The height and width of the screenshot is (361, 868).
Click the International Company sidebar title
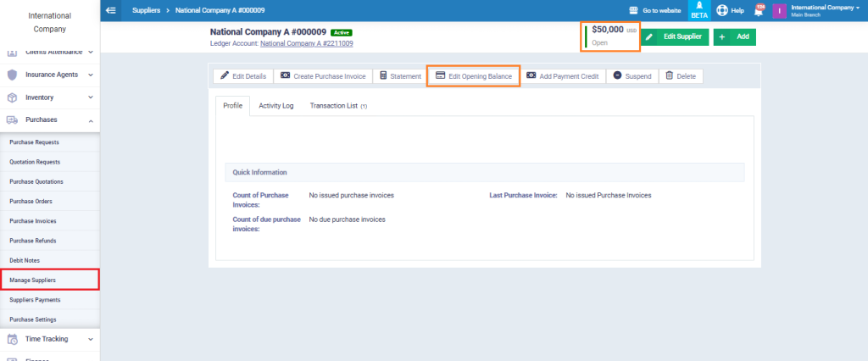50,23
